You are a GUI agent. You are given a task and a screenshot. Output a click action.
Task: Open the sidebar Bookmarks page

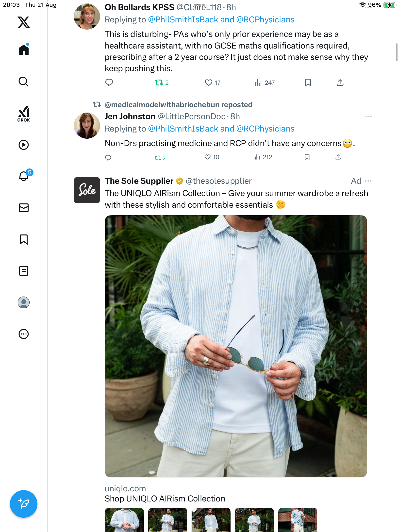[x=24, y=239]
